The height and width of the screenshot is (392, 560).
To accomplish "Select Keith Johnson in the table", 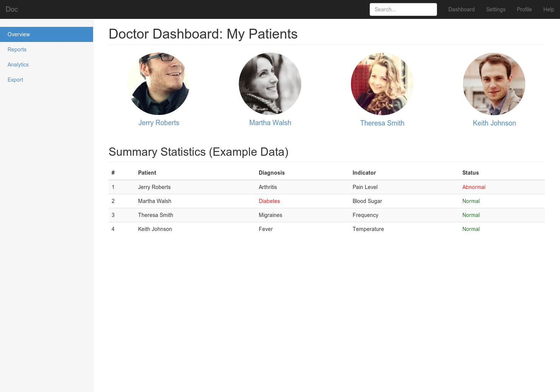I will 155,229.
